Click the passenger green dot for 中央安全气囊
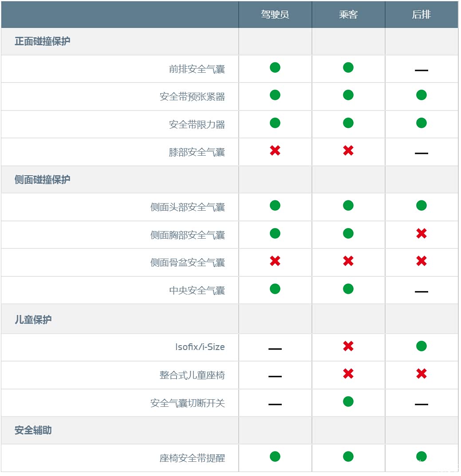 click(348, 289)
